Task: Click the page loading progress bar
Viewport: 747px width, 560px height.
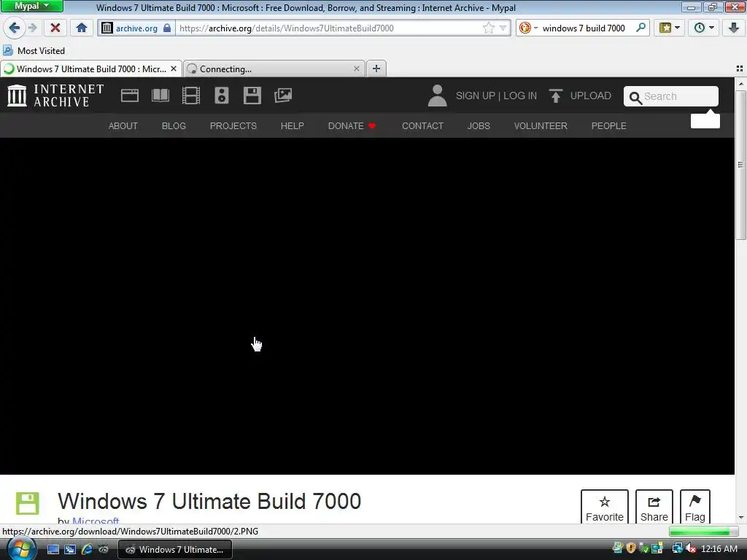Action: coord(703,531)
